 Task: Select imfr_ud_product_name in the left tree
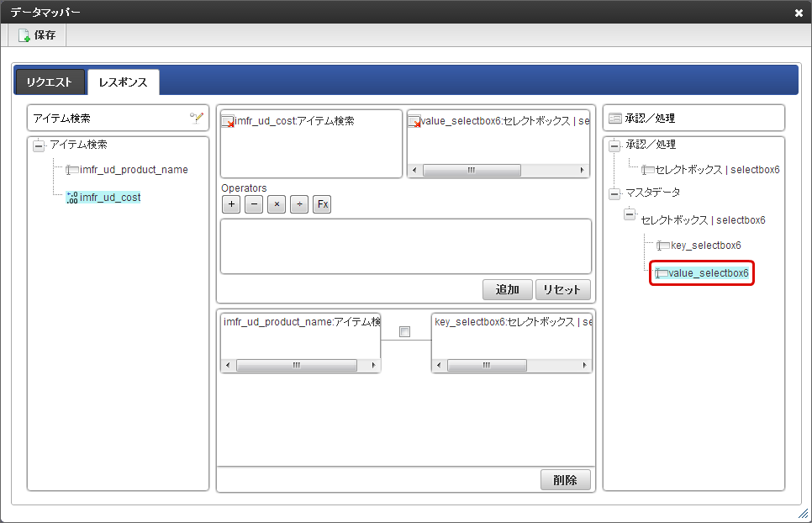134,170
